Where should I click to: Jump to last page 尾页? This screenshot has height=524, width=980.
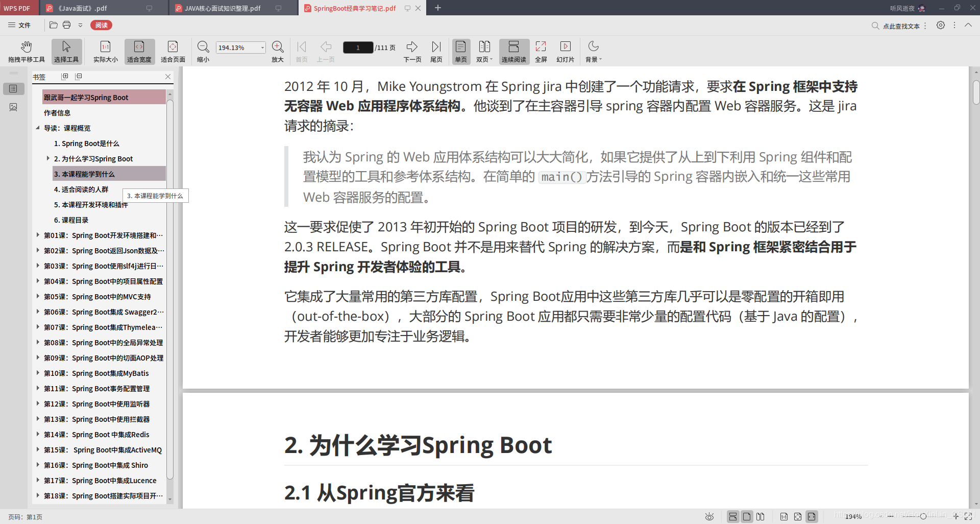pos(436,52)
